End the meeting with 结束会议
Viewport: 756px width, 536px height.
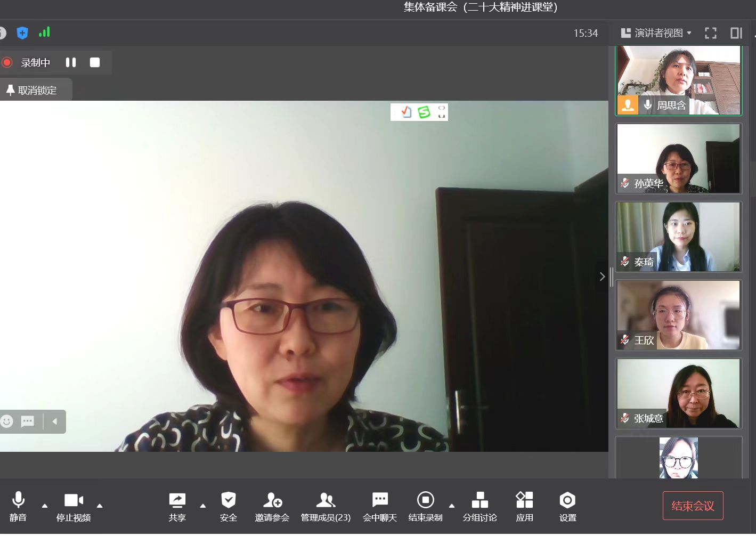pyautogui.click(x=693, y=506)
